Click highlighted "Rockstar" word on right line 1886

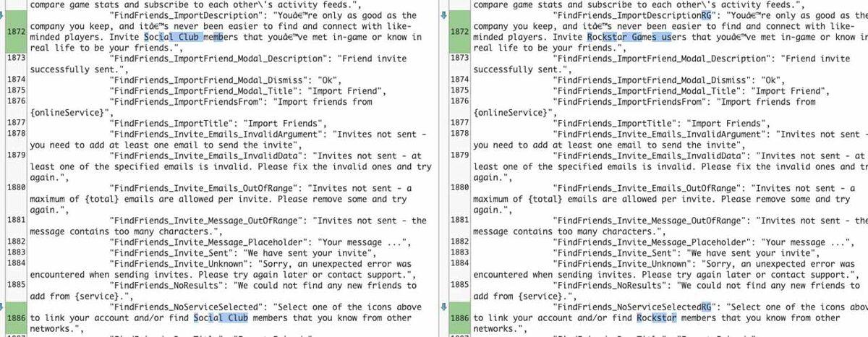click(x=657, y=317)
